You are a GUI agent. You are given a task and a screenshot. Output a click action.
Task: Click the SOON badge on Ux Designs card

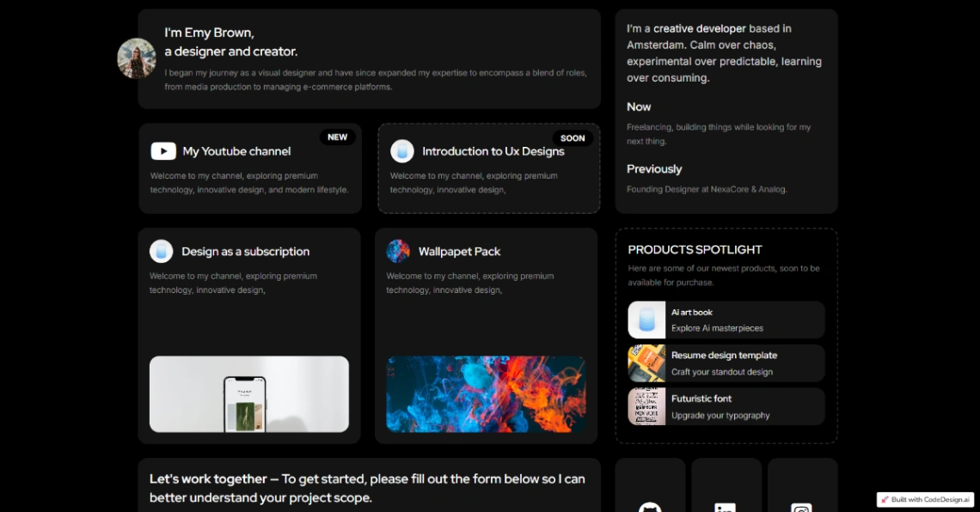[573, 138]
